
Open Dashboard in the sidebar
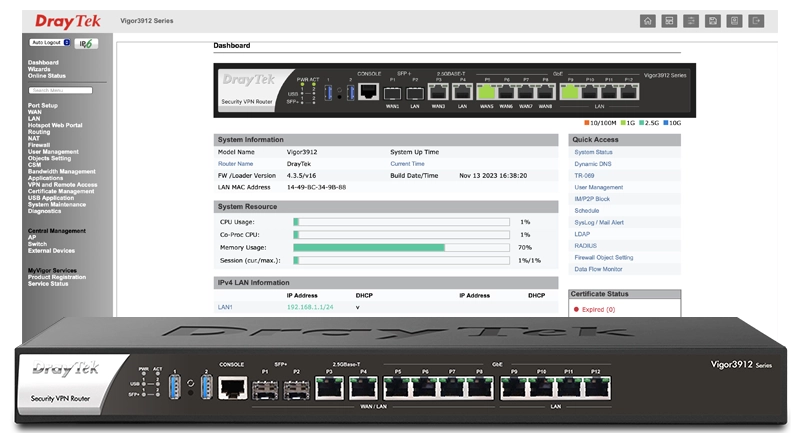pos(43,63)
